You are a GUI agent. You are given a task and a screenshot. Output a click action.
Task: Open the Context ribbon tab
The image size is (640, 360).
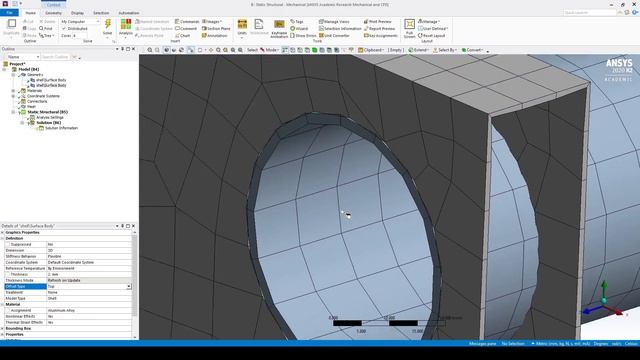(x=53, y=5)
